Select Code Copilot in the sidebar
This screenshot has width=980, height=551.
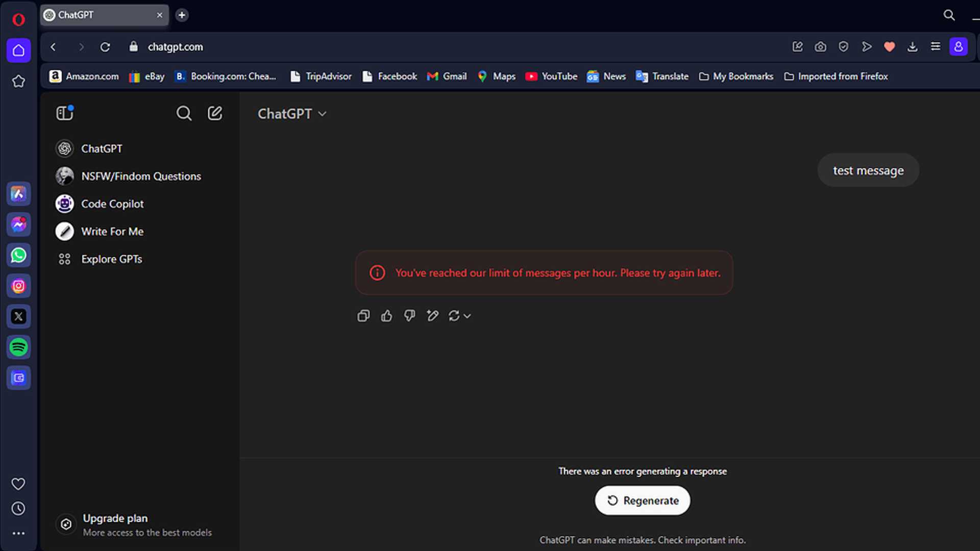(x=112, y=204)
